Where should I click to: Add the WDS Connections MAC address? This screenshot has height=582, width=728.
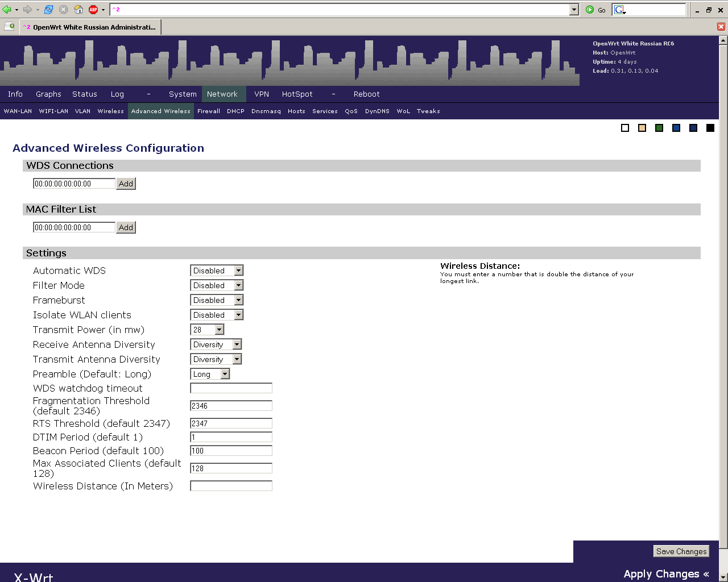point(126,184)
